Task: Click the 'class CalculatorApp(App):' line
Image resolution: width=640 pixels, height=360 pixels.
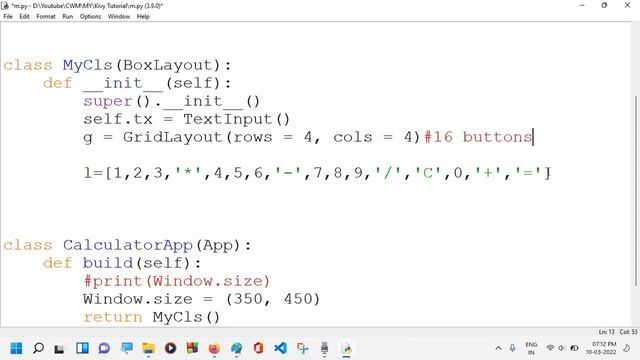Action: point(127,246)
